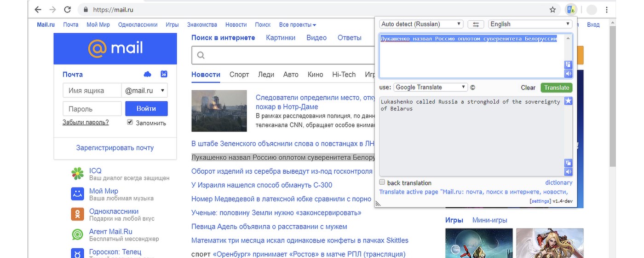Bookmark this page with the star icon
644x258 pixels.
pos(552,9)
